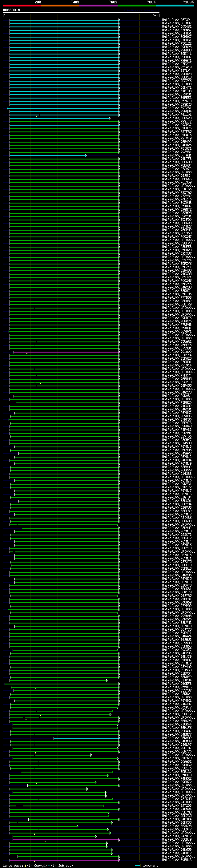Select subject label UniRef100_Q90YU1
The height and width of the screenshot is (868, 197).
pos(177,216)
